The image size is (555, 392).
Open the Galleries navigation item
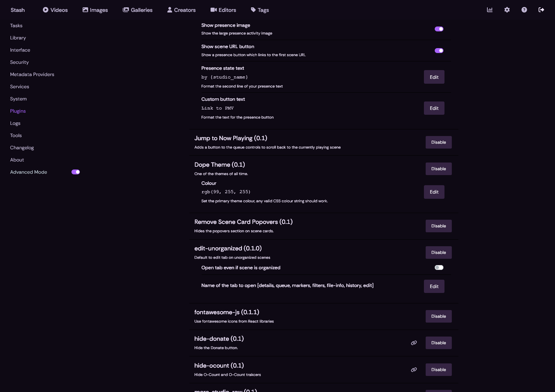pos(138,10)
